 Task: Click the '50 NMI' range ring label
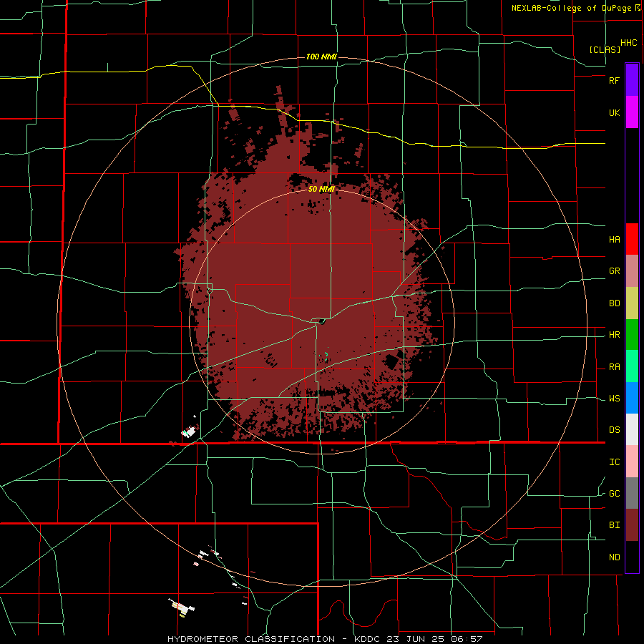tap(321, 189)
